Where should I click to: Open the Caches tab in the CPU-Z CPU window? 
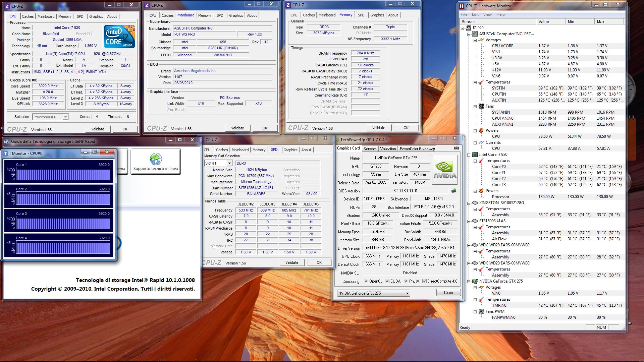(x=28, y=16)
